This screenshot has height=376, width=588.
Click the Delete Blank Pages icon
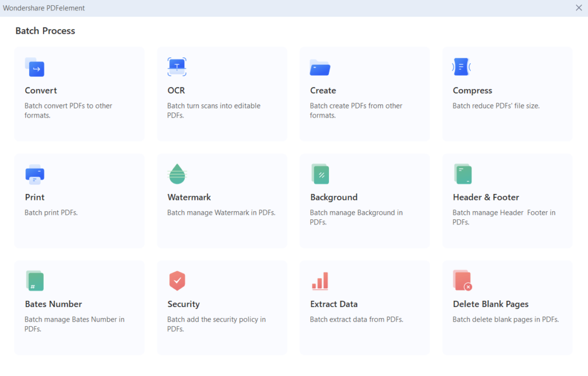coord(462,280)
